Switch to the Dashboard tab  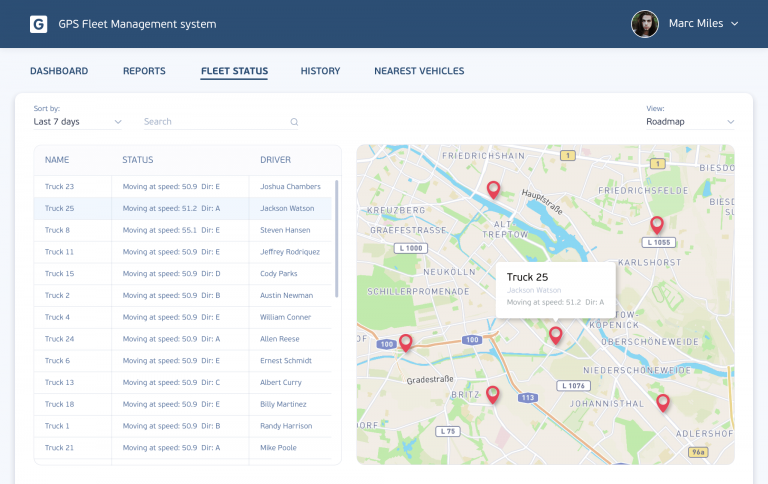(x=59, y=71)
